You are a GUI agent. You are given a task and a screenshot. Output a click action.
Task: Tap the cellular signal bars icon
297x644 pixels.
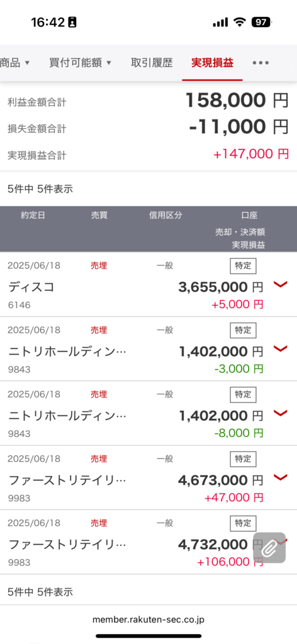221,23
